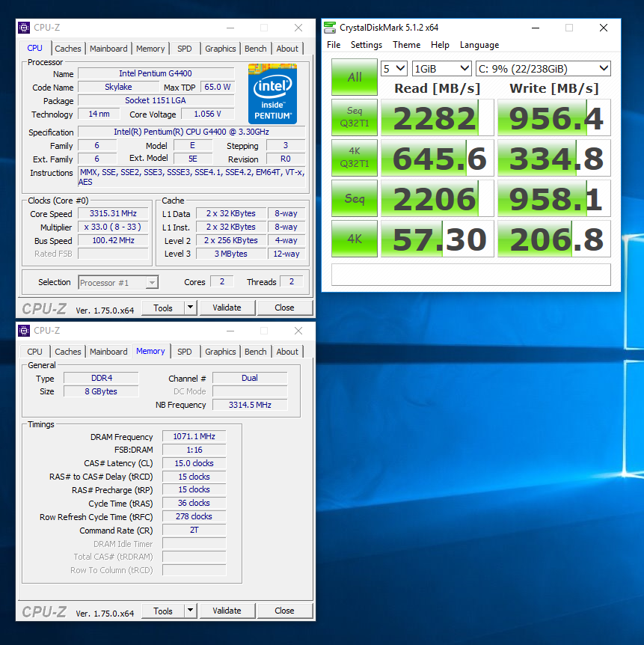Open the Settings menu in CrystalDiskMark
Image resolution: width=644 pixels, height=645 pixels.
click(367, 45)
